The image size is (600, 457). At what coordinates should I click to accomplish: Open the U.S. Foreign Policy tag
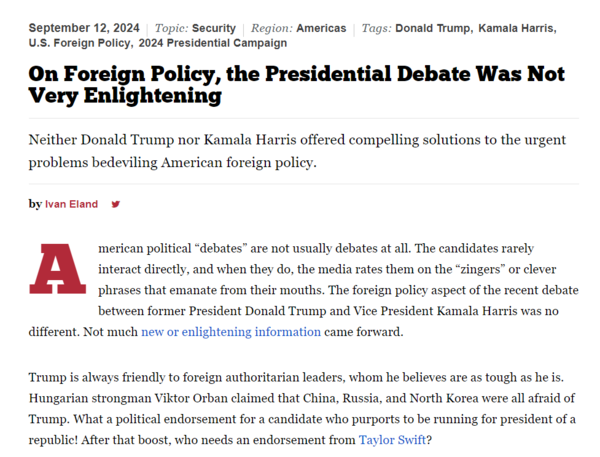[x=79, y=43]
